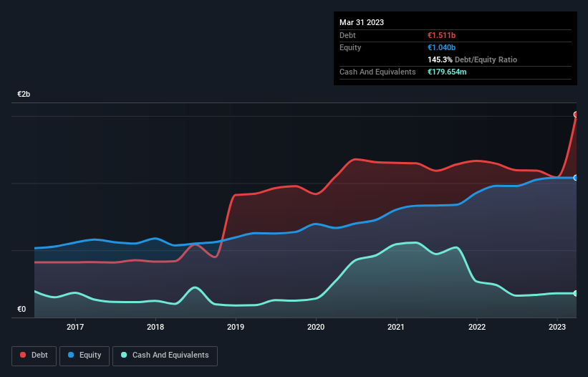Click the 145.3% Debt/Equity Ratio text

[472, 59]
